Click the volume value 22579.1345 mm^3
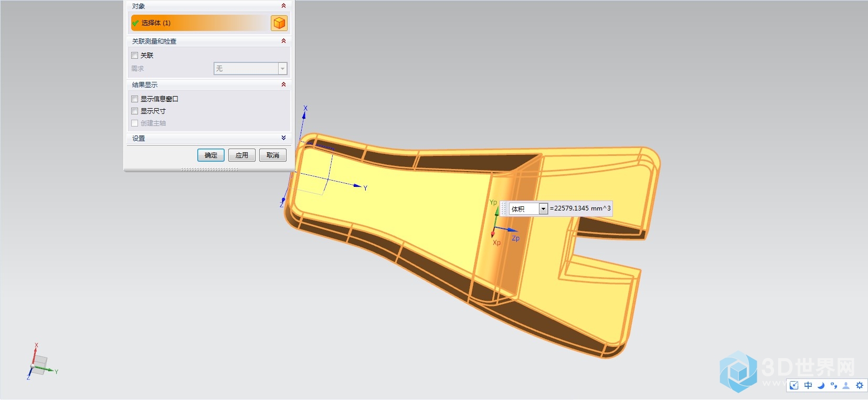Image resolution: width=868 pixels, height=400 pixels. pos(580,208)
